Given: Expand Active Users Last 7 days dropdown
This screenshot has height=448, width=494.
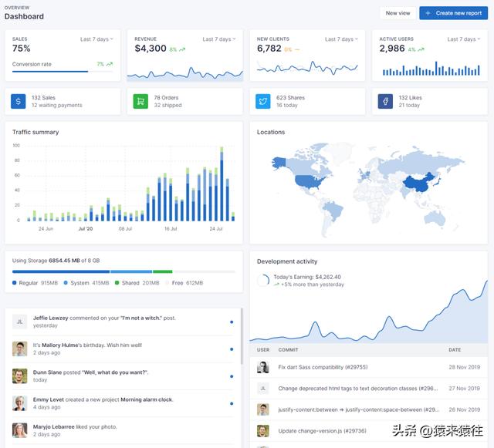Looking at the screenshot, I should pos(463,39).
